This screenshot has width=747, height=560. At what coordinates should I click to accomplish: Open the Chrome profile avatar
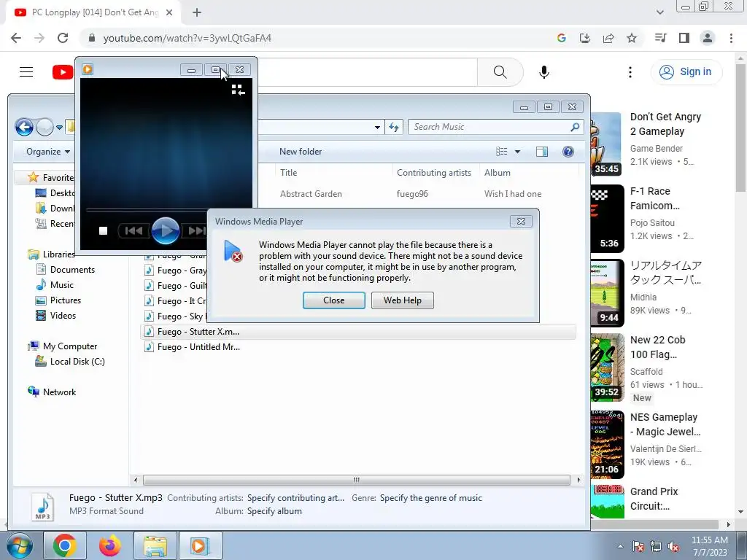(x=708, y=38)
